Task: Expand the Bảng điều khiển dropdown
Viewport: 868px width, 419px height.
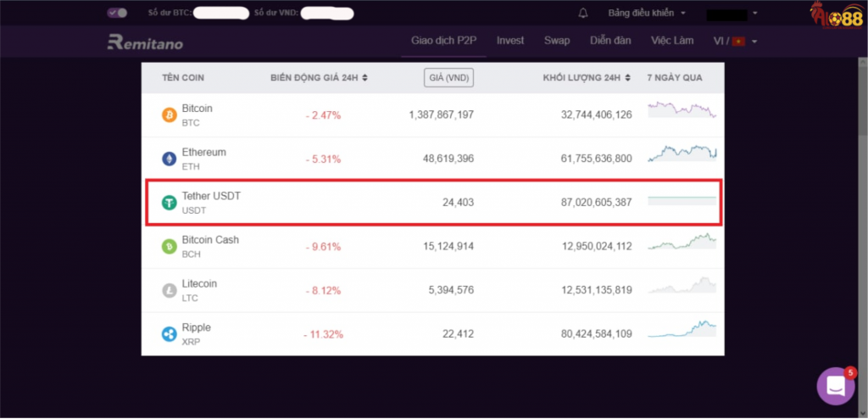Action: pyautogui.click(x=647, y=13)
